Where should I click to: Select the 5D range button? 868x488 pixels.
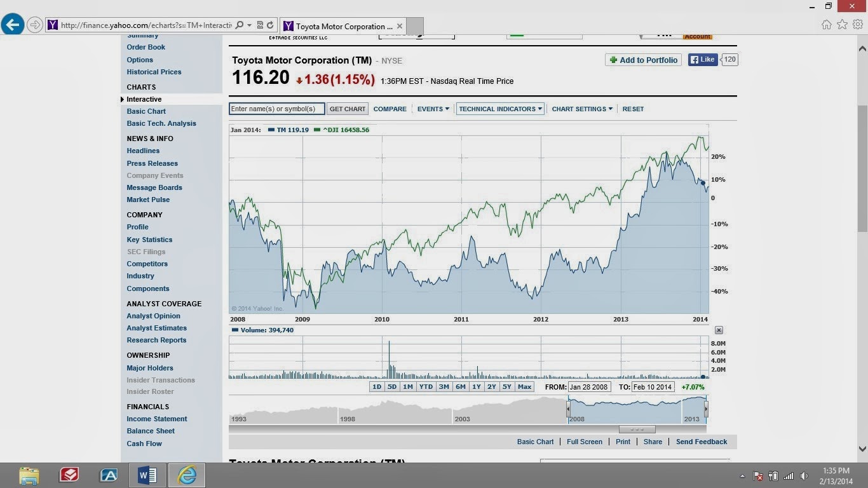pos(392,387)
